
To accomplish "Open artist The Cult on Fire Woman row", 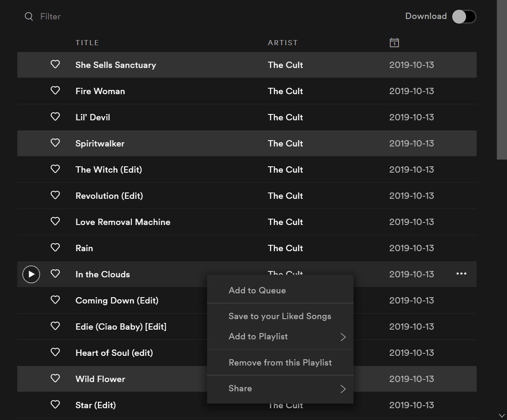I will 285,91.
